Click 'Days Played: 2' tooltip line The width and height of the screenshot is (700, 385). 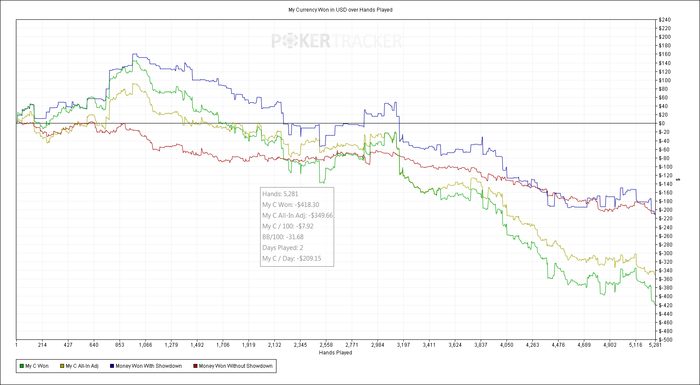[x=282, y=247]
